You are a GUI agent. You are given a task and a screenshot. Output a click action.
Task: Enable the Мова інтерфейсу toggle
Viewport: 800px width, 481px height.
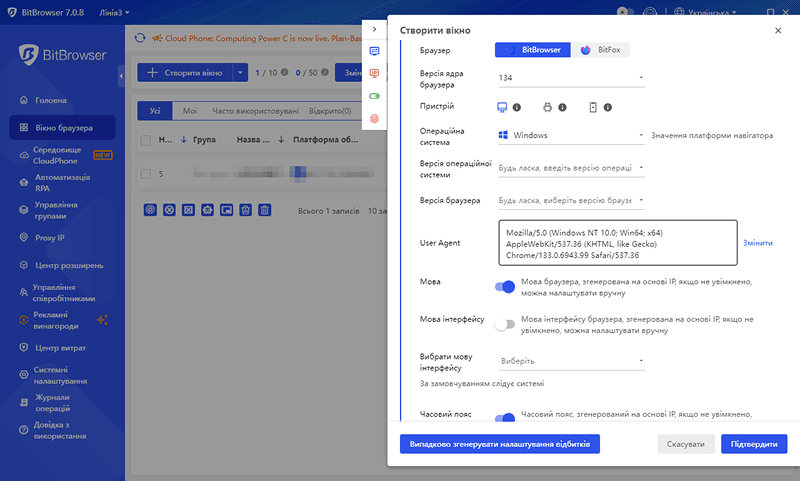click(505, 324)
